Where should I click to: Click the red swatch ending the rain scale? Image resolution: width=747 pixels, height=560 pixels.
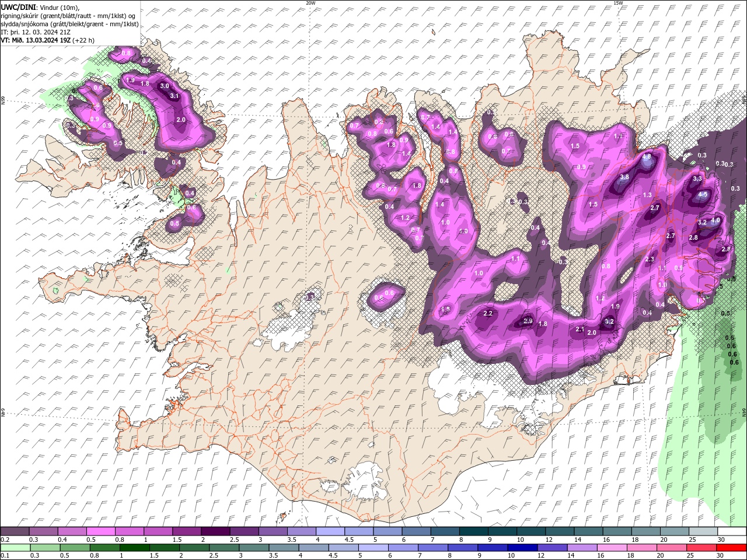(731, 547)
